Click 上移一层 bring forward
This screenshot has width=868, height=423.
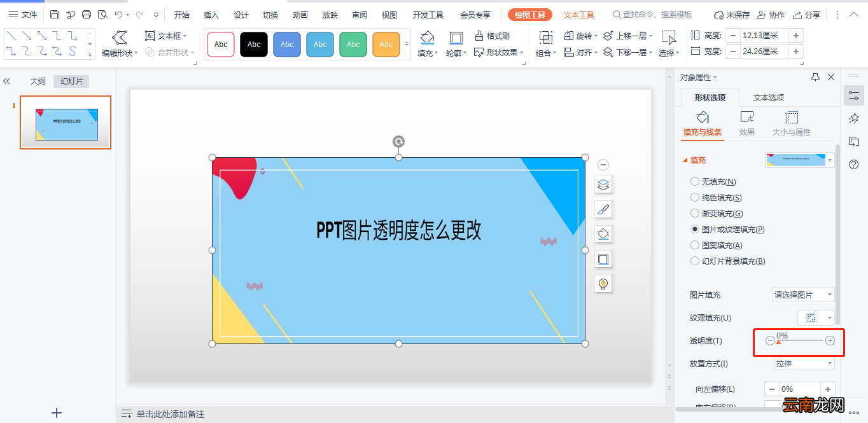point(627,36)
